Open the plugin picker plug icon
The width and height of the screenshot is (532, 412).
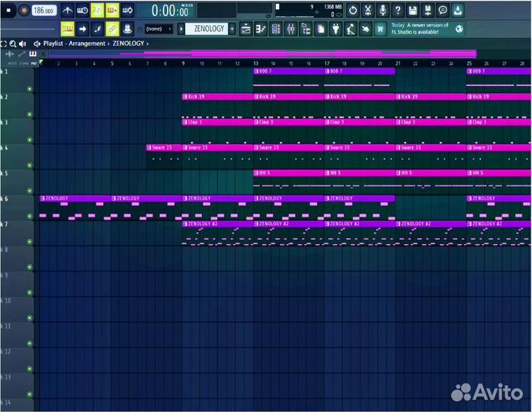click(335, 29)
